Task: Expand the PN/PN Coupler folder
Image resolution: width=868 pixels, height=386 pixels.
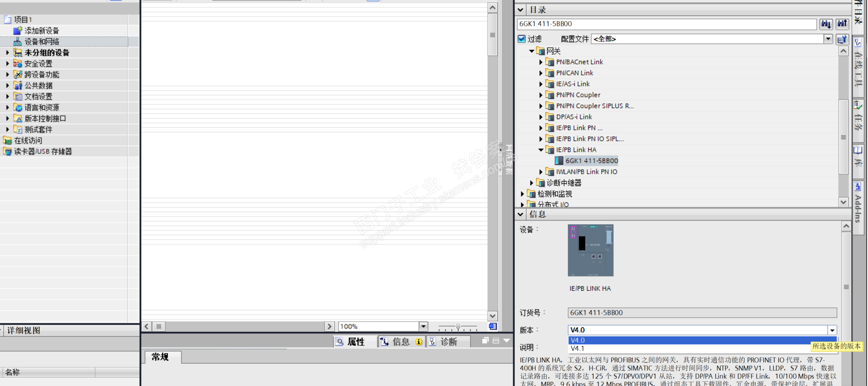Action: [541, 95]
